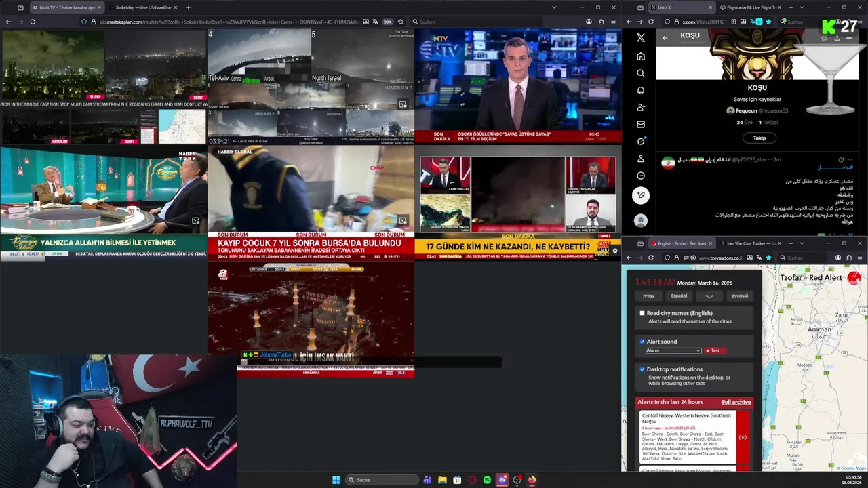The width and height of the screenshot is (868, 488).
Task: List all tabs in Red Alert window
Action: (x=802, y=243)
